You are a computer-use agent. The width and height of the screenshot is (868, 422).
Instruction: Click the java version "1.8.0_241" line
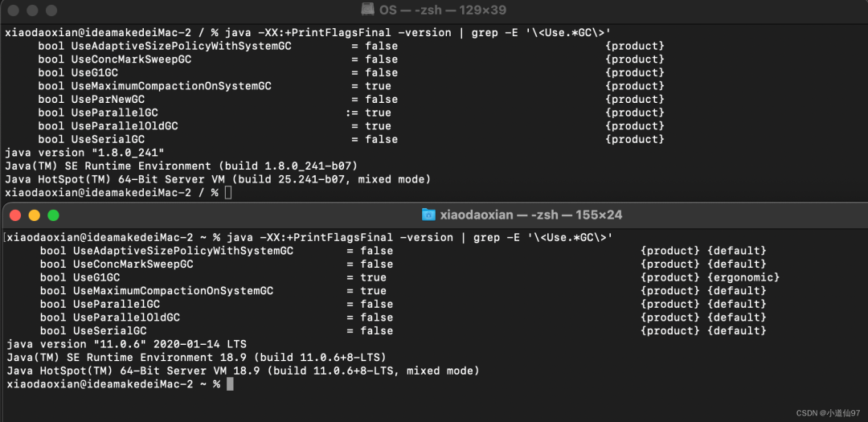click(84, 152)
